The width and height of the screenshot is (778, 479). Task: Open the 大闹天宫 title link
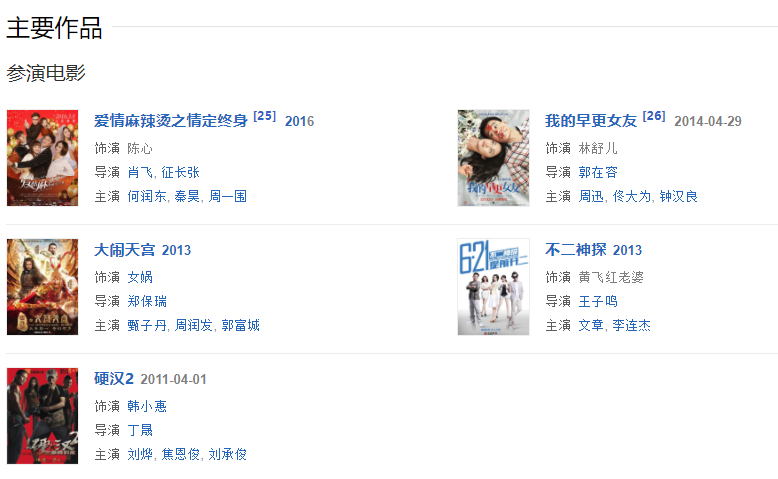click(125, 250)
